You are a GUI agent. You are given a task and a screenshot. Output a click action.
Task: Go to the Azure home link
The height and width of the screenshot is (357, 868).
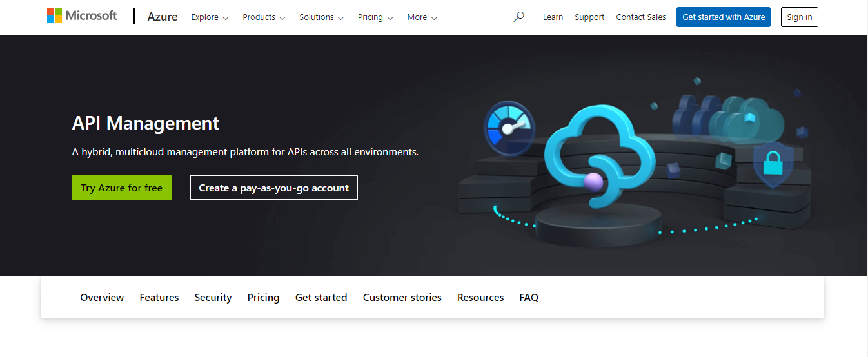click(x=163, y=17)
